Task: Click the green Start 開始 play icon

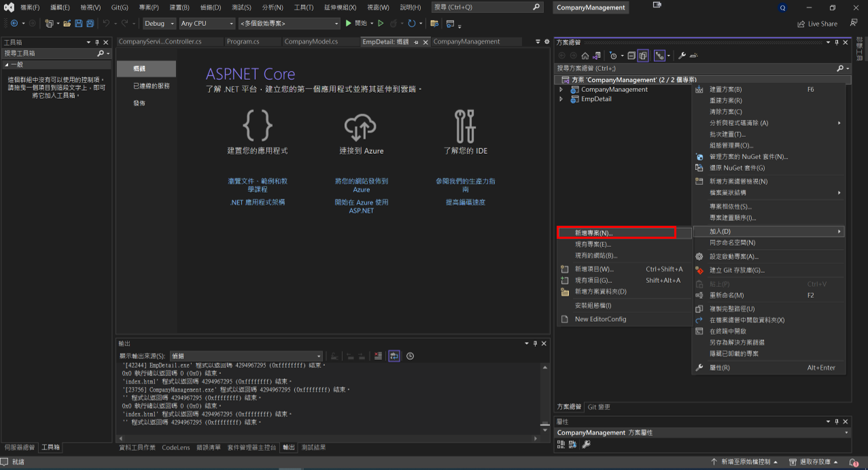Action: pos(349,23)
